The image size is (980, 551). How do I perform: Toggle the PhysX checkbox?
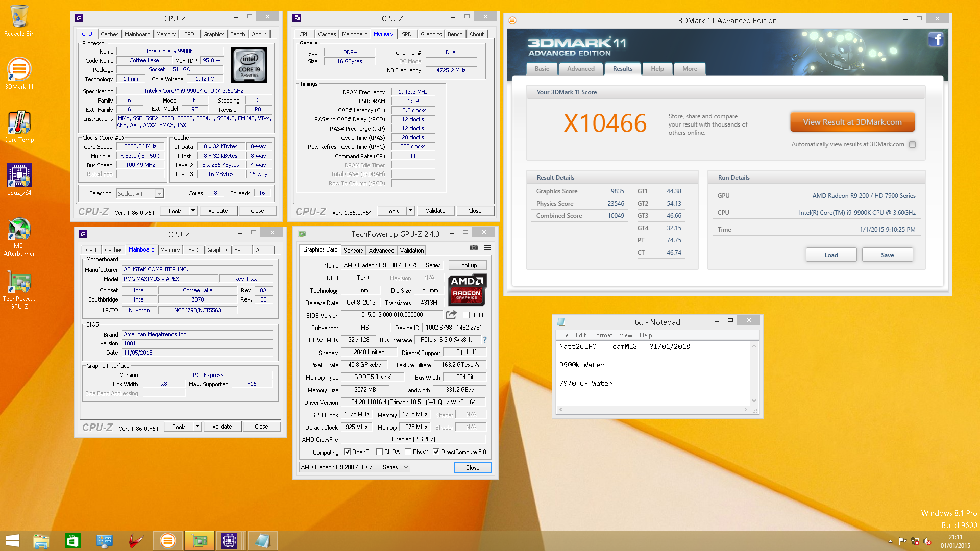pos(408,452)
